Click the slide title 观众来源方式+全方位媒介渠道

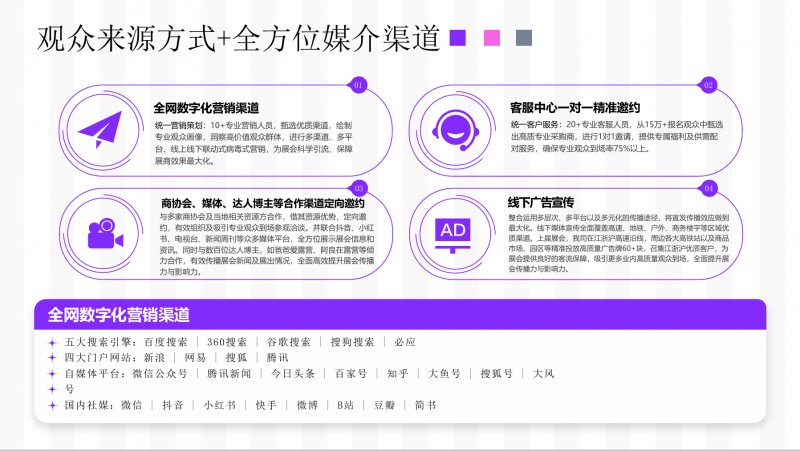click(x=239, y=38)
